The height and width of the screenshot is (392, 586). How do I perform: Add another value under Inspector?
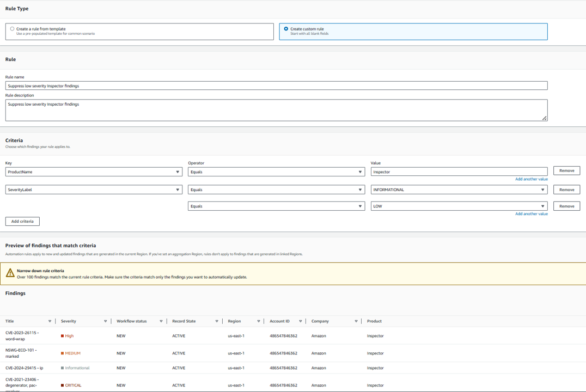point(532,179)
